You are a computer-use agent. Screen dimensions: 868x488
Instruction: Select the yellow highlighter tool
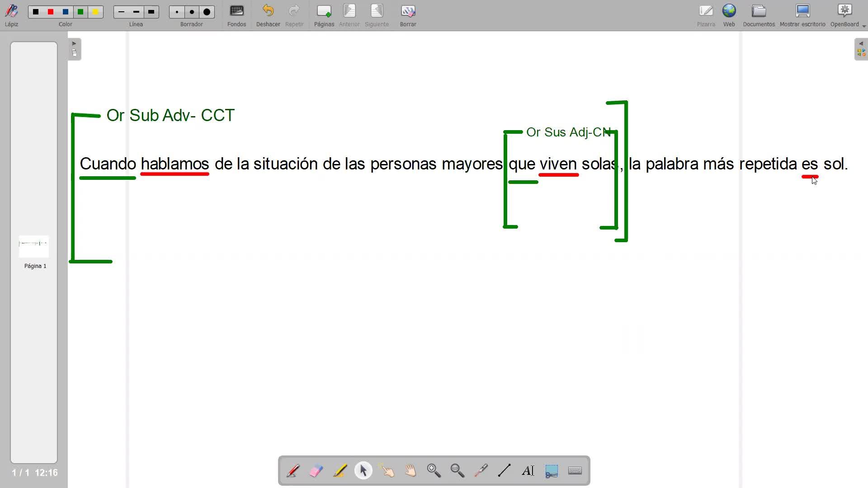click(340, 471)
